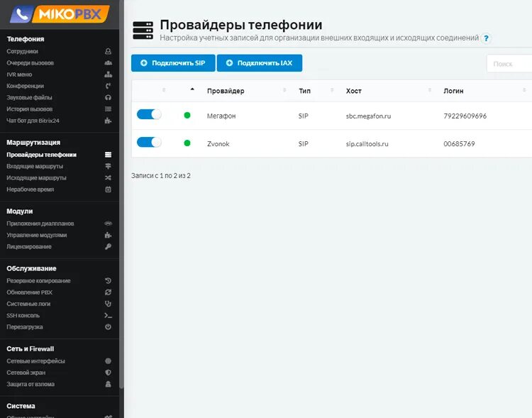532x418 pixels.
Task: Open the Лицензирование link
Action: pyautogui.click(x=29, y=246)
